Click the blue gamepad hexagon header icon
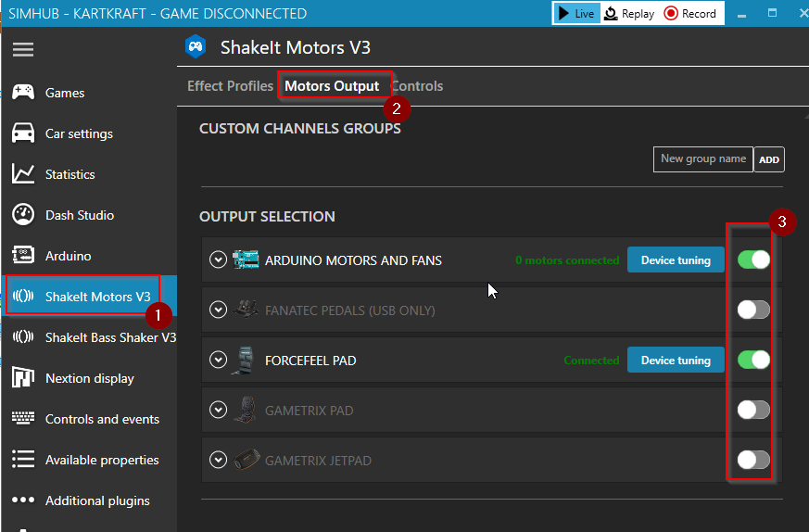809x532 pixels. [196, 47]
